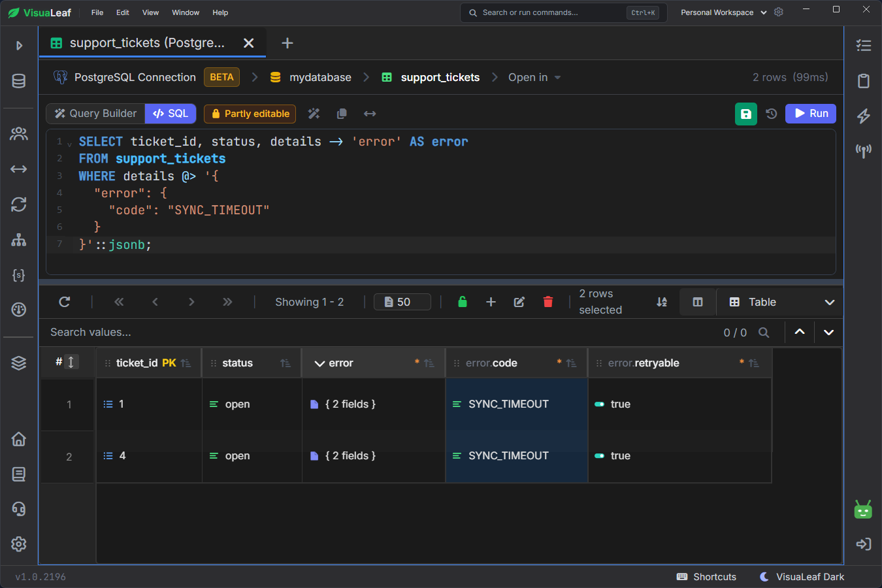Viewport: 882px width, 588px height.
Task: Switch to Query Builder mode
Action: click(95, 114)
